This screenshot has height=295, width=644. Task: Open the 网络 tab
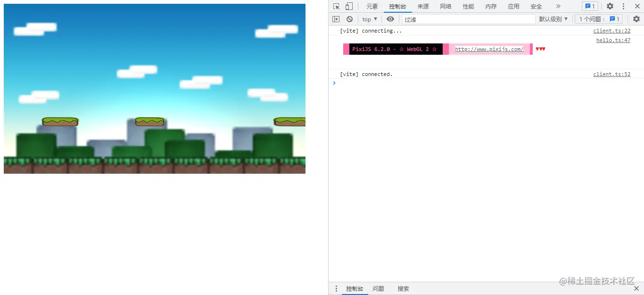[446, 7]
